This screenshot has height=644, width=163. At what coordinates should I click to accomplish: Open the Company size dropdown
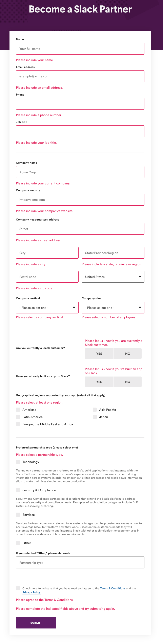113,308
